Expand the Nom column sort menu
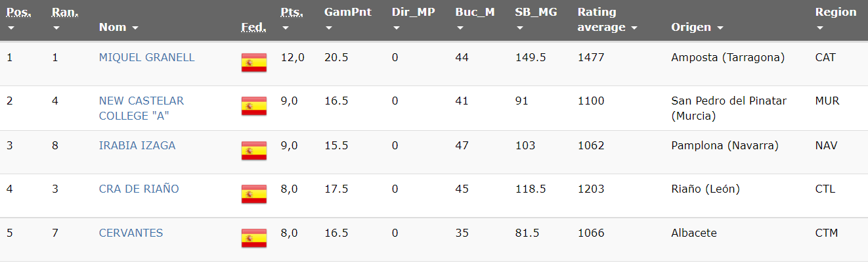868x263 pixels. pyautogui.click(x=135, y=28)
